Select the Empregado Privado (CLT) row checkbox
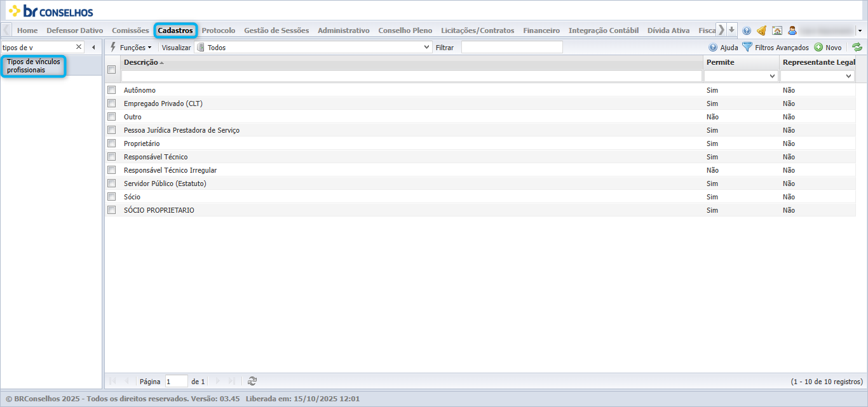The width and height of the screenshot is (868, 407). tap(112, 103)
